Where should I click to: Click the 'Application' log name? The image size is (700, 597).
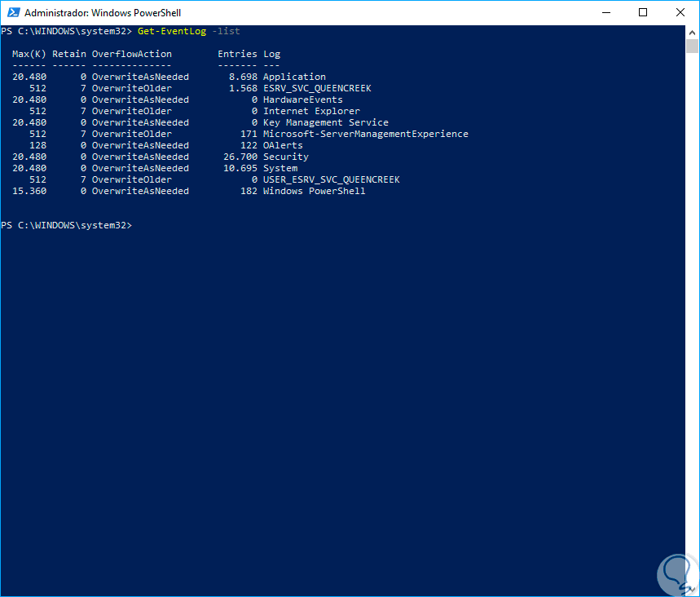(294, 77)
